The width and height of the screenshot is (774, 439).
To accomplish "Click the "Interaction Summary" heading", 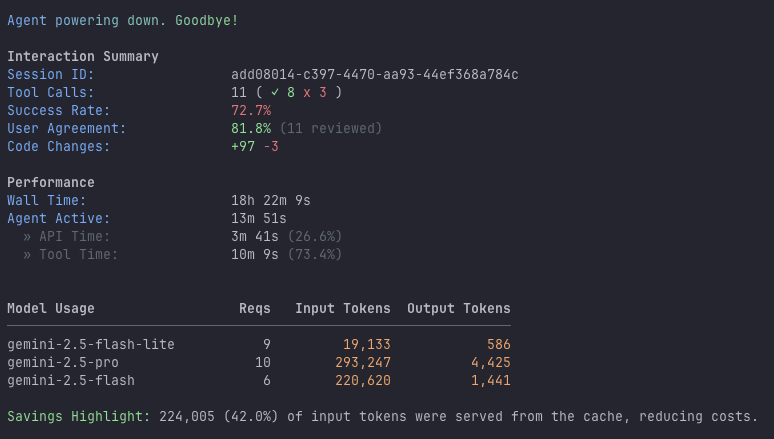I will point(83,57).
